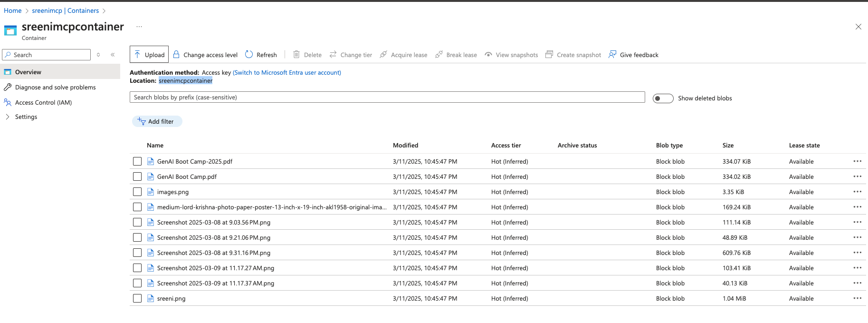Click Delete in the toolbar
This screenshot has height=323, width=868.
307,55
